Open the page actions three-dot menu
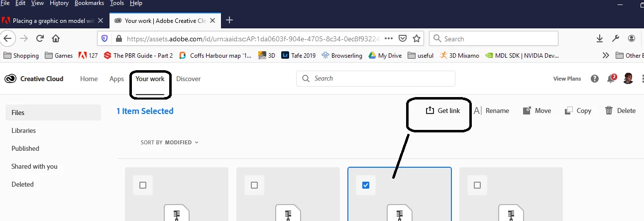 click(x=389, y=38)
